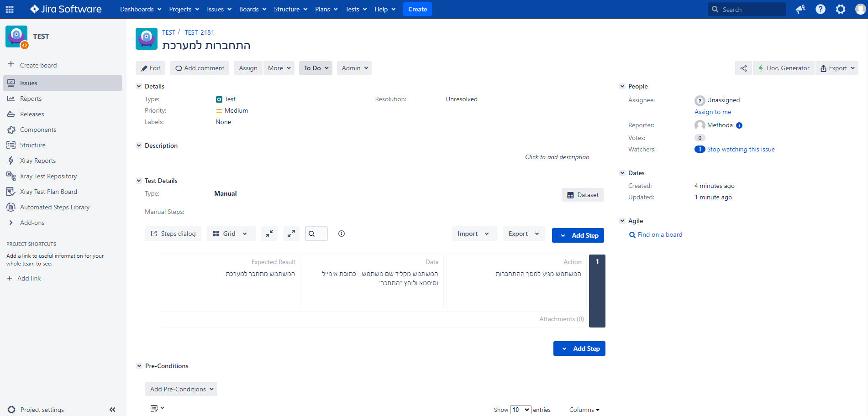Click the steps info circle icon
The width and height of the screenshot is (868, 416).
tap(342, 234)
